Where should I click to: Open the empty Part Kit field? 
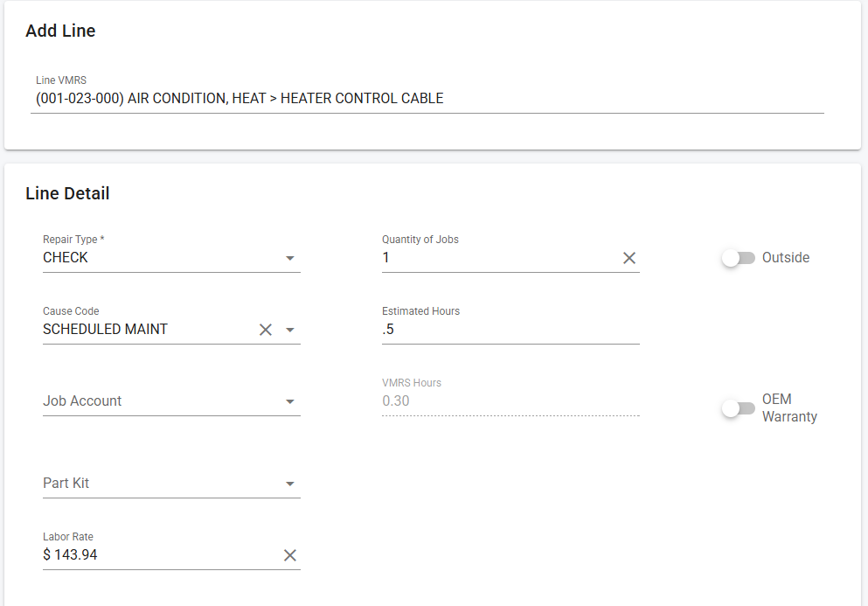tap(157, 484)
